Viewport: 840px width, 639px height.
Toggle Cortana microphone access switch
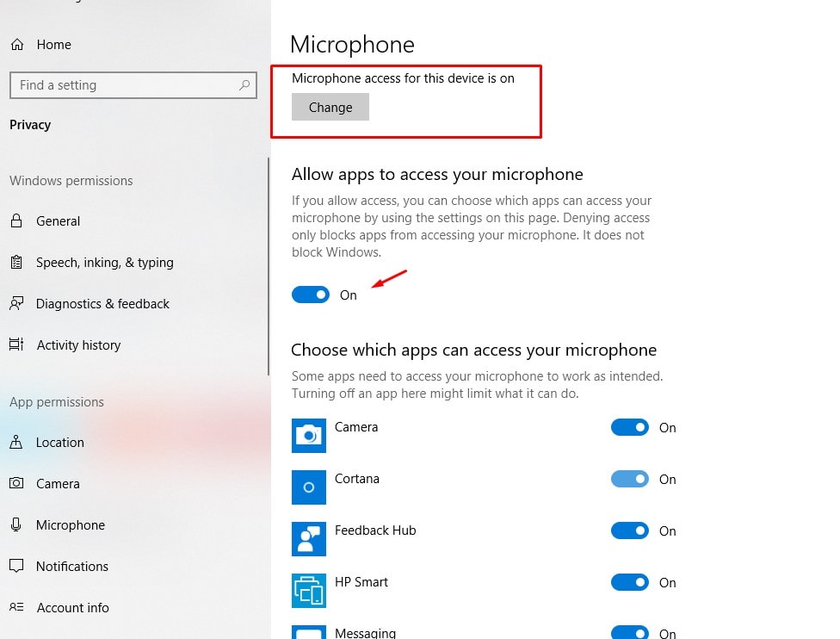pyautogui.click(x=630, y=479)
